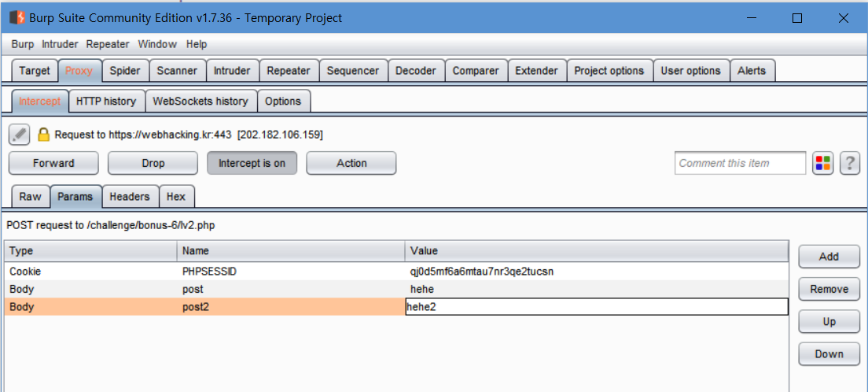Open the Action button menu
This screenshot has width=868, height=392.
351,163
